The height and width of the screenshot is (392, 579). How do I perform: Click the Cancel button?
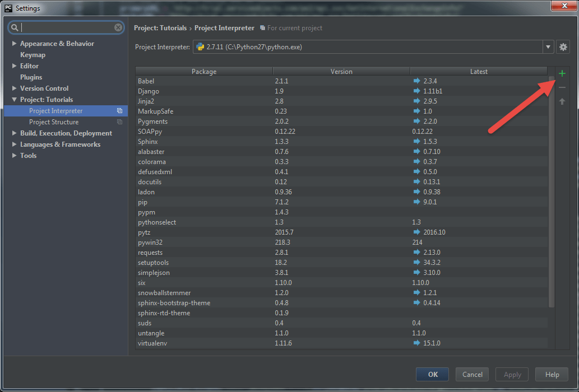[473, 374]
